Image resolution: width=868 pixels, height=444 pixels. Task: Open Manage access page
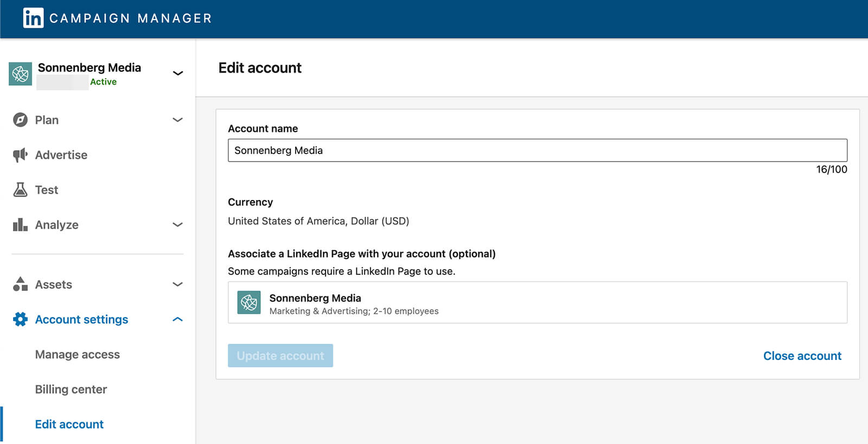coord(78,355)
